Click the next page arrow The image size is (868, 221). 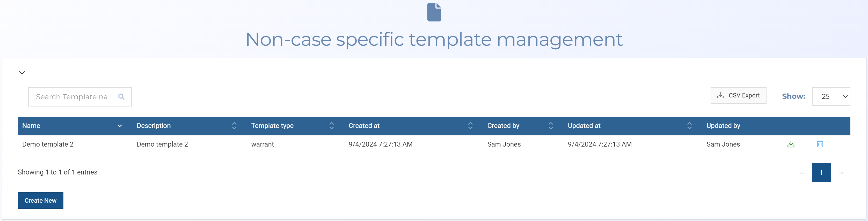(841, 173)
